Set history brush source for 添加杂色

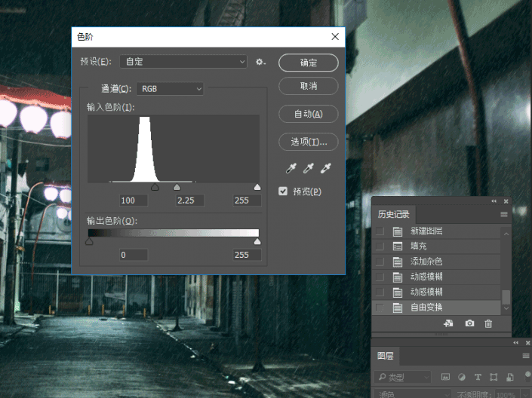(380, 262)
